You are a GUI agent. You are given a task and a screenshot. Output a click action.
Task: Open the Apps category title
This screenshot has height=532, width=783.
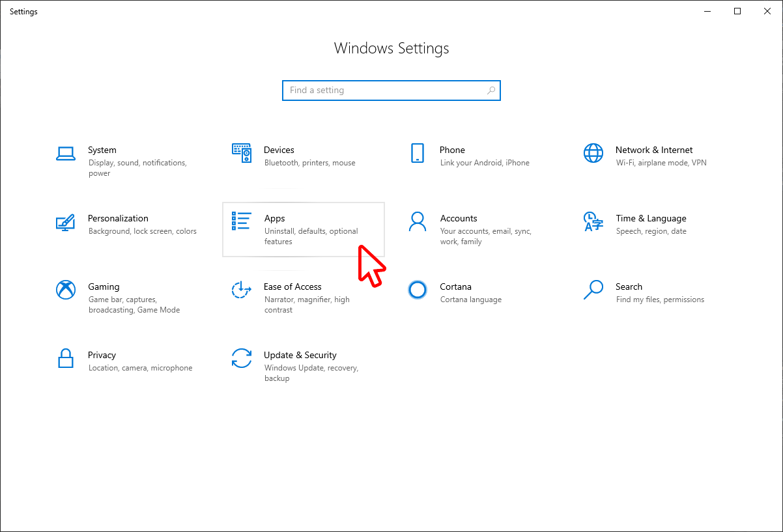[x=274, y=218]
